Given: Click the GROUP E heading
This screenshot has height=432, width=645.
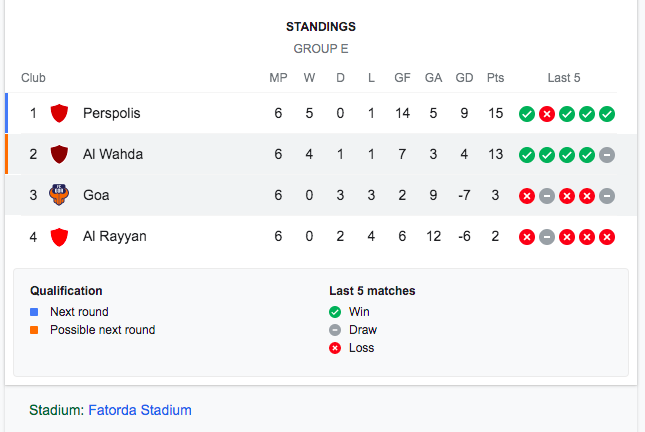Looking at the screenshot, I should pyautogui.click(x=321, y=49).
